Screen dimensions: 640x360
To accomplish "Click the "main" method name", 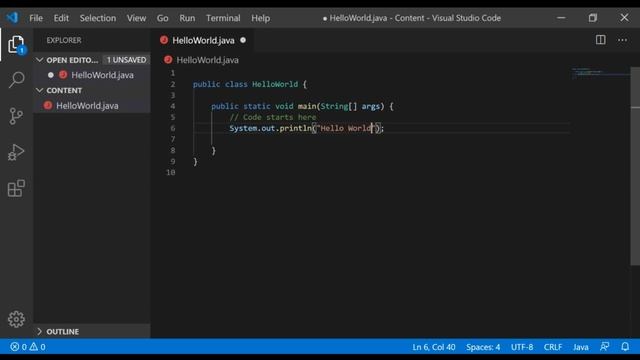I will 307,106.
